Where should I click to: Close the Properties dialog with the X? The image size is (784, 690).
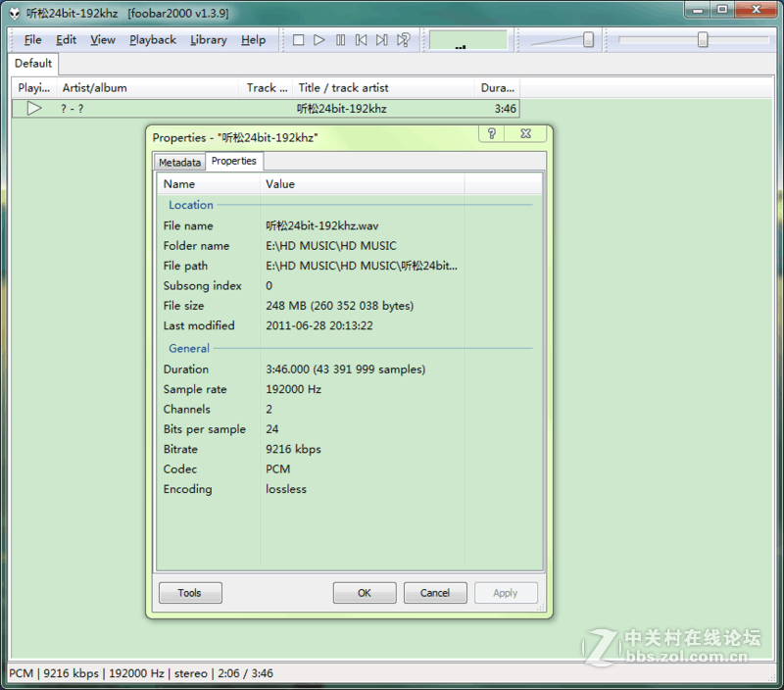pyautogui.click(x=525, y=134)
